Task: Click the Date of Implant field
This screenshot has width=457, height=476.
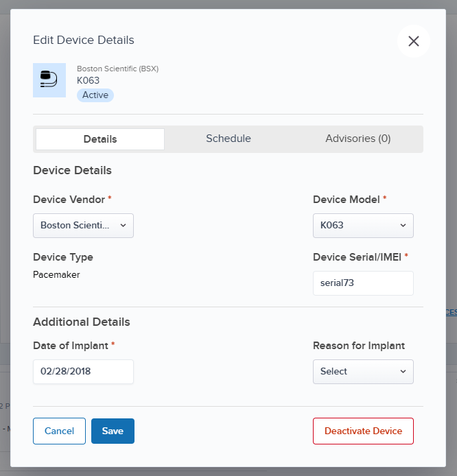Action: (x=83, y=371)
